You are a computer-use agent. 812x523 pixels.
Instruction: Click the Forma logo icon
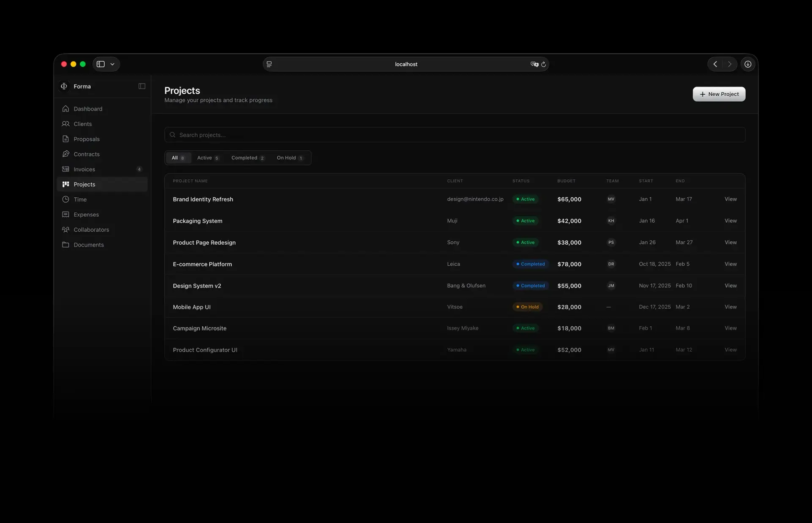click(x=64, y=86)
